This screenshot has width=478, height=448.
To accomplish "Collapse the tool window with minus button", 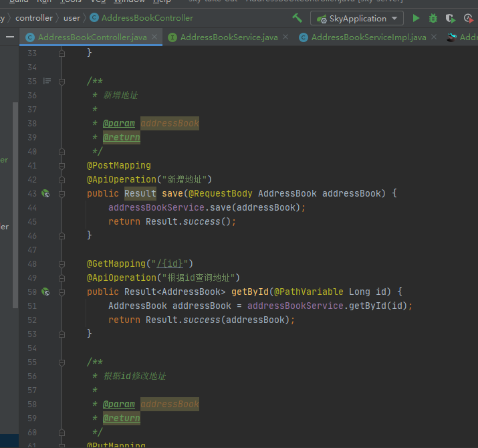I will tap(10, 37).
